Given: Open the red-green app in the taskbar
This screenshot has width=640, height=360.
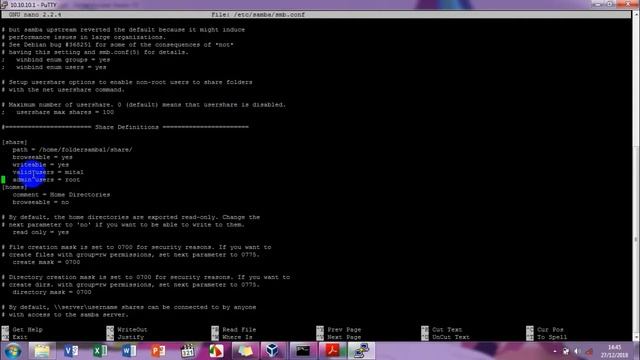Looking at the screenshot, I should tap(216, 351).
